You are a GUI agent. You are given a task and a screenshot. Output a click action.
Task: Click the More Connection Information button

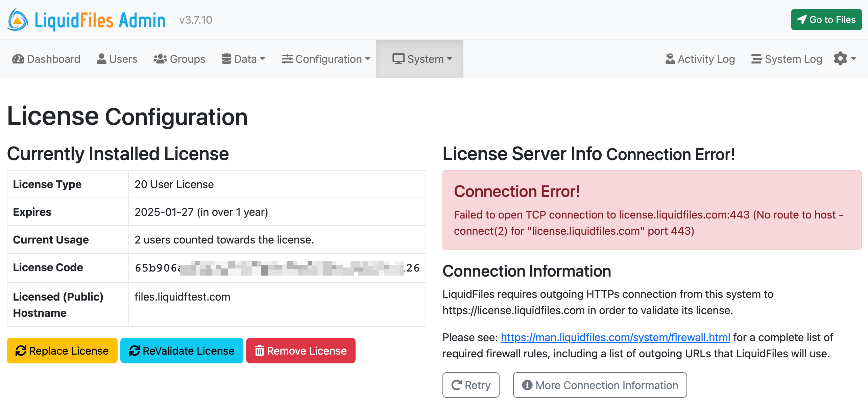(x=600, y=385)
